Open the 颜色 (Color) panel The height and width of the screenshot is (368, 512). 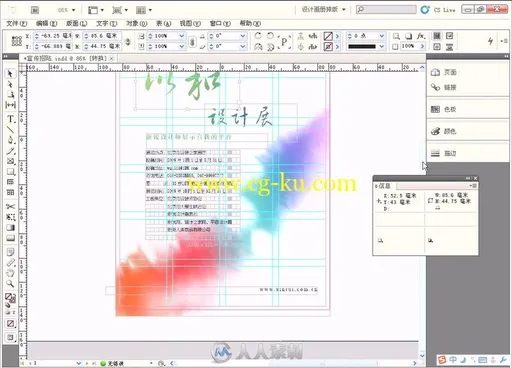pyautogui.click(x=444, y=131)
